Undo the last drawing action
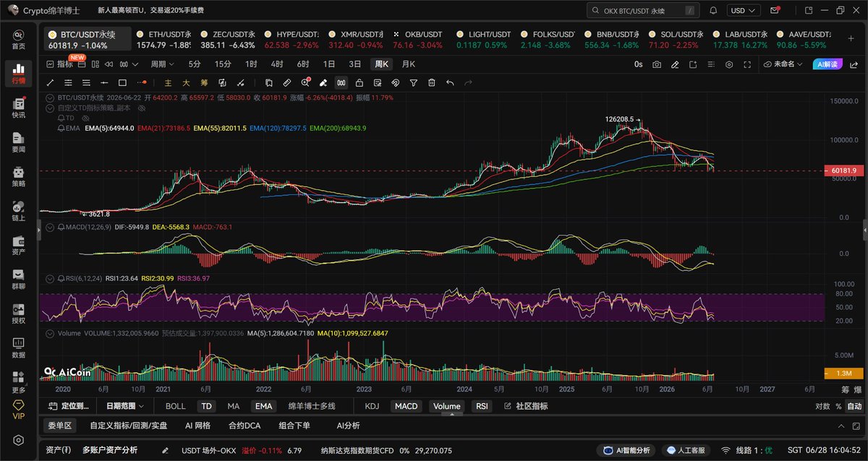This screenshot has width=868, height=461. coord(450,83)
